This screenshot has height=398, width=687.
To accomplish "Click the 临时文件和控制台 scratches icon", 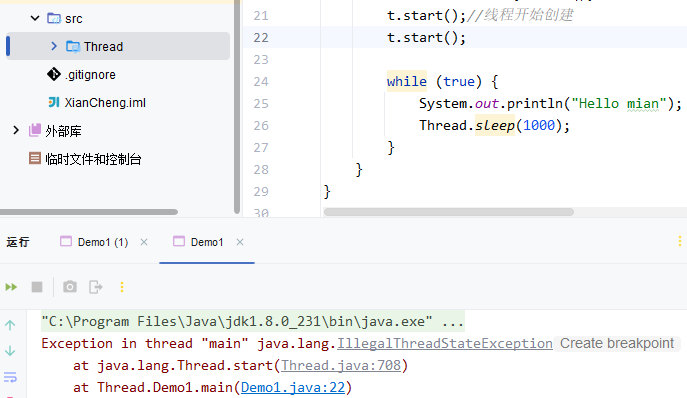I will (35, 158).
